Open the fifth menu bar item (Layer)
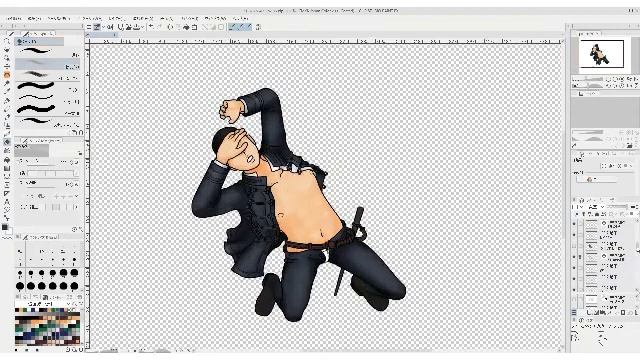This screenshot has width=640, height=360. click(117, 18)
